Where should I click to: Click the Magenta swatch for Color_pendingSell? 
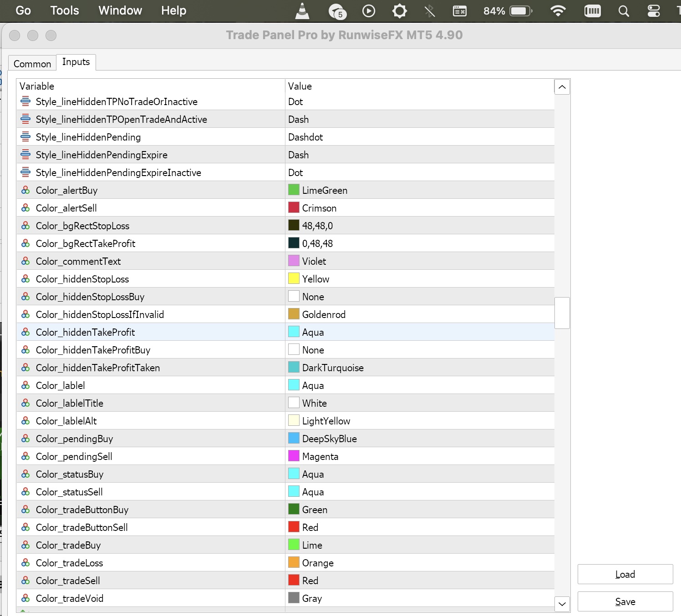pos(294,456)
